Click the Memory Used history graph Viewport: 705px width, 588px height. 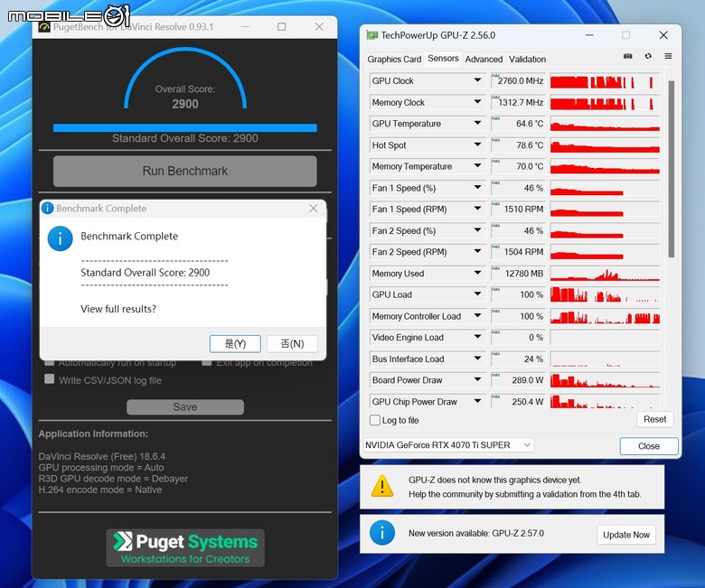pyautogui.click(x=605, y=273)
